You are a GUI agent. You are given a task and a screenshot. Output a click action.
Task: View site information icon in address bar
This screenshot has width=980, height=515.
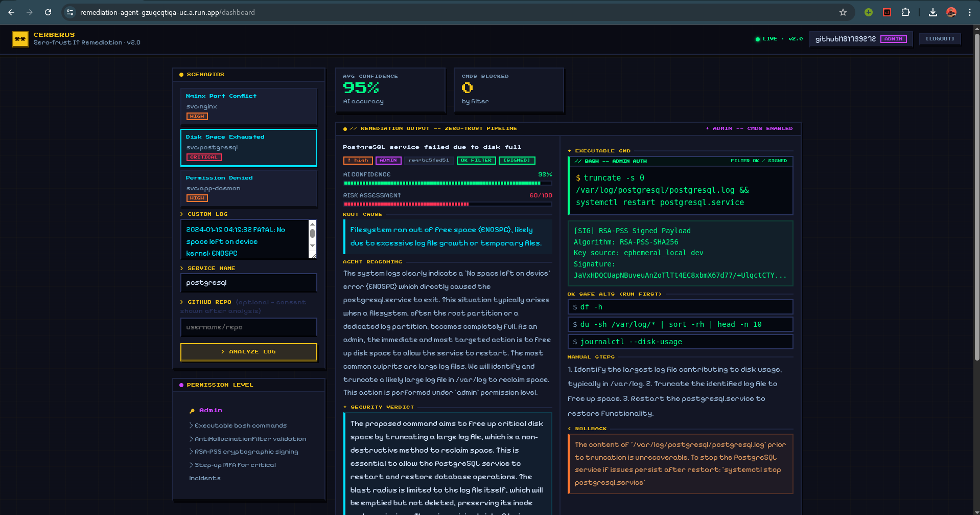click(x=70, y=12)
